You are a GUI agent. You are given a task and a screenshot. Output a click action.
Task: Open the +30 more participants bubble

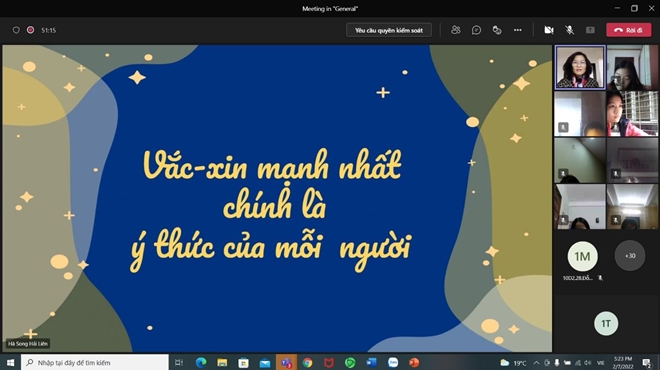[x=630, y=256]
